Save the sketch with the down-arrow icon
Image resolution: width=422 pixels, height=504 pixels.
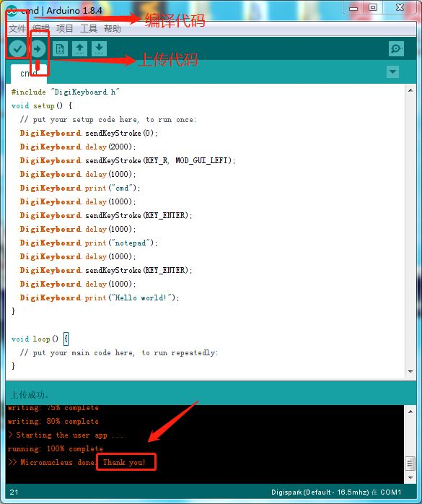coord(100,49)
